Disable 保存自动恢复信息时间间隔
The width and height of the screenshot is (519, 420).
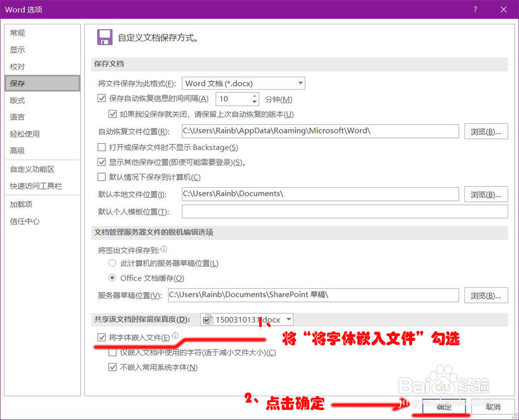pos(101,98)
